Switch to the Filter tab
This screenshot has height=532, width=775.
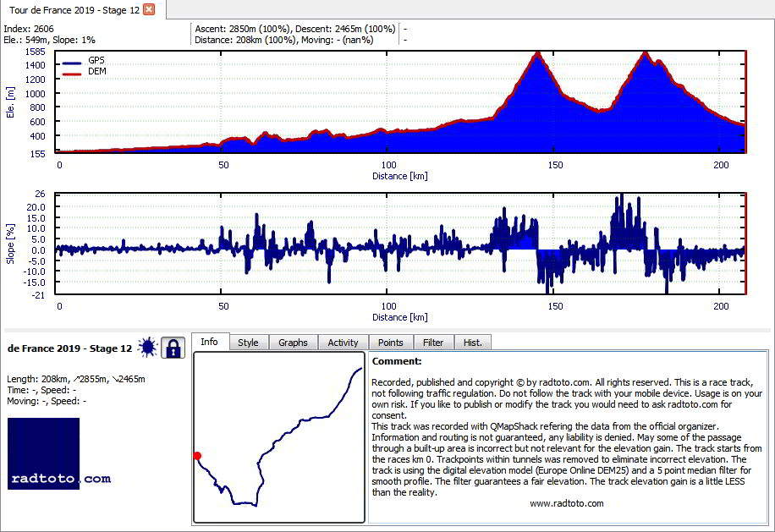pyautogui.click(x=433, y=343)
